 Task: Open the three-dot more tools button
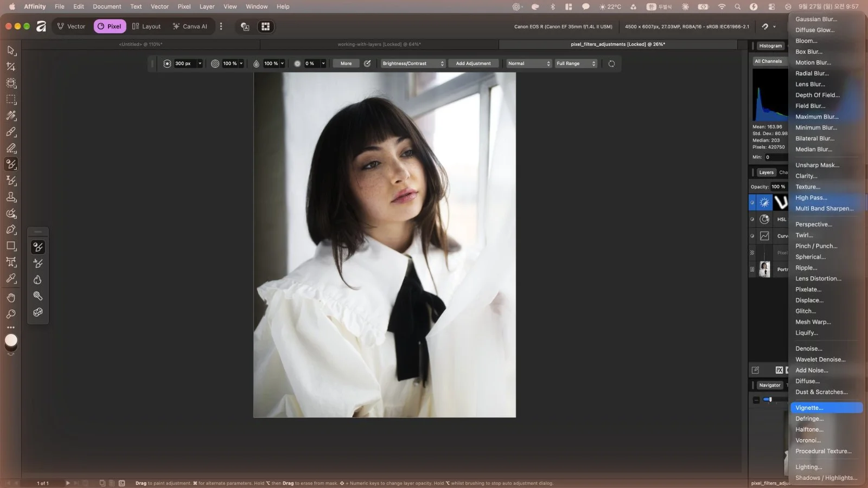tap(11, 328)
